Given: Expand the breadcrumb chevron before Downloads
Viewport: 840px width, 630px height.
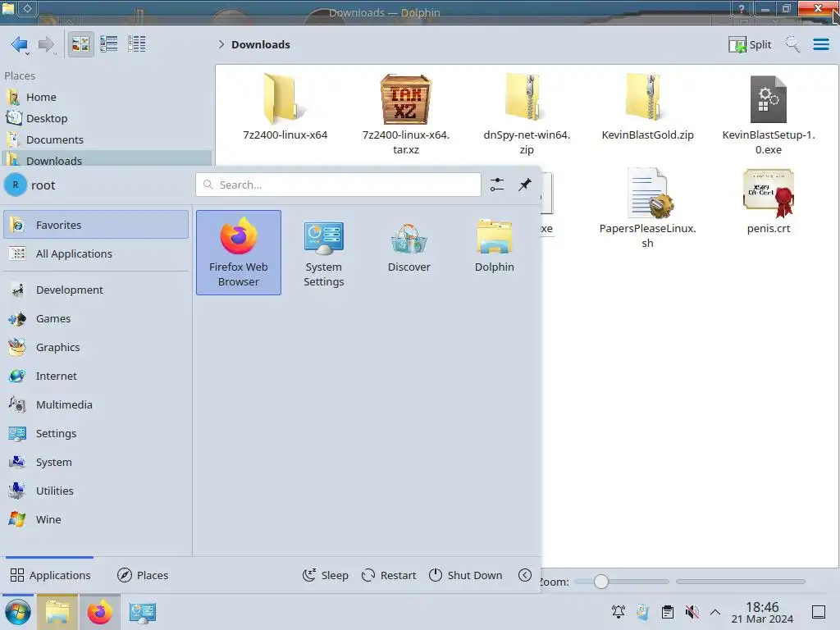Looking at the screenshot, I should pos(221,44).
